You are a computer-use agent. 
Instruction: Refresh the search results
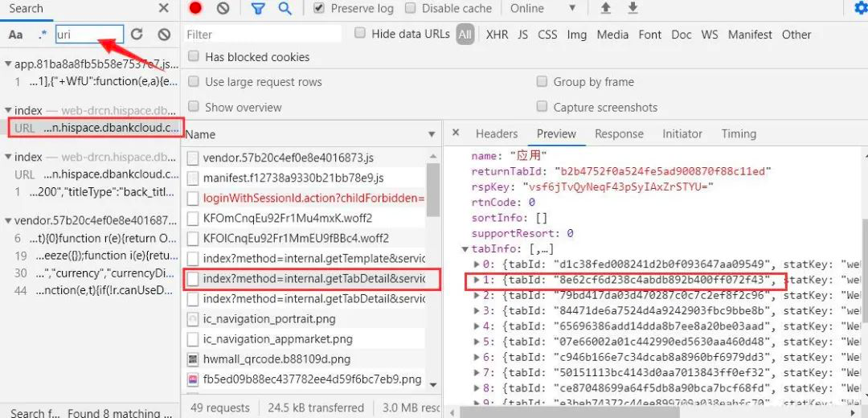click(137, 35)
